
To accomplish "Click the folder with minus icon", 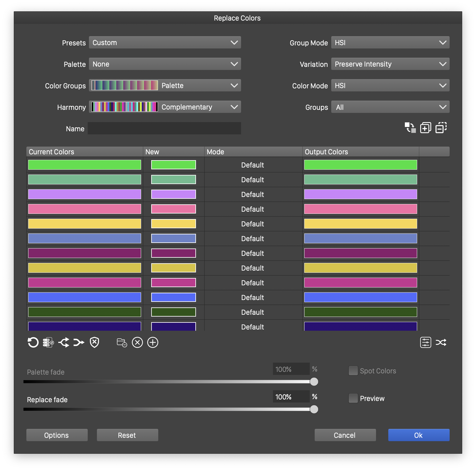I will tap(122, 342).
